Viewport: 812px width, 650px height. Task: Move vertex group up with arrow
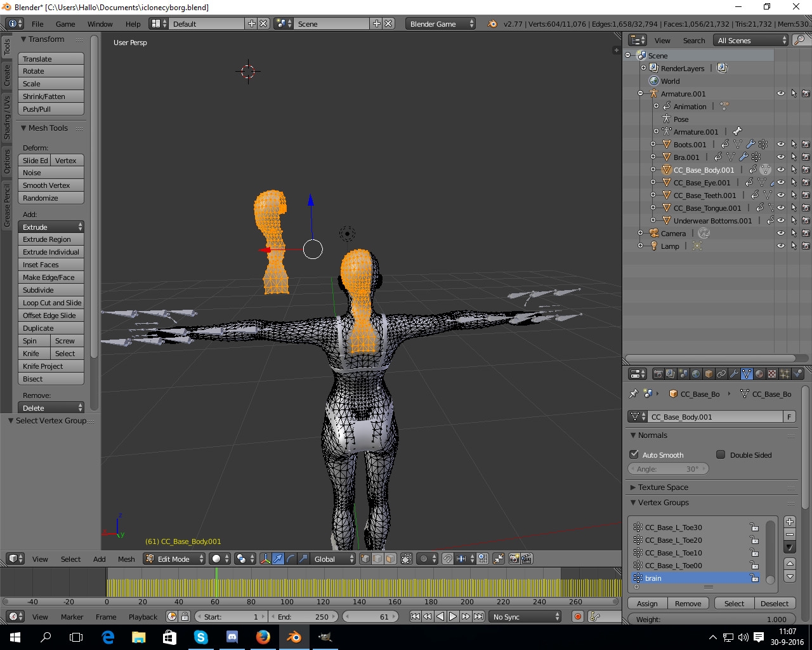[790, 564]
